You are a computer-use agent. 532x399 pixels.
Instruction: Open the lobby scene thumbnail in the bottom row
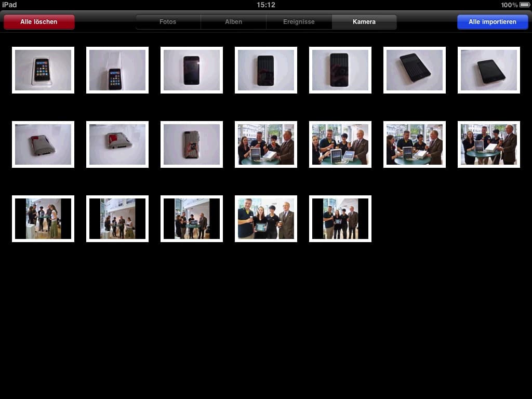pyautogui.click(x=117, y=218)
